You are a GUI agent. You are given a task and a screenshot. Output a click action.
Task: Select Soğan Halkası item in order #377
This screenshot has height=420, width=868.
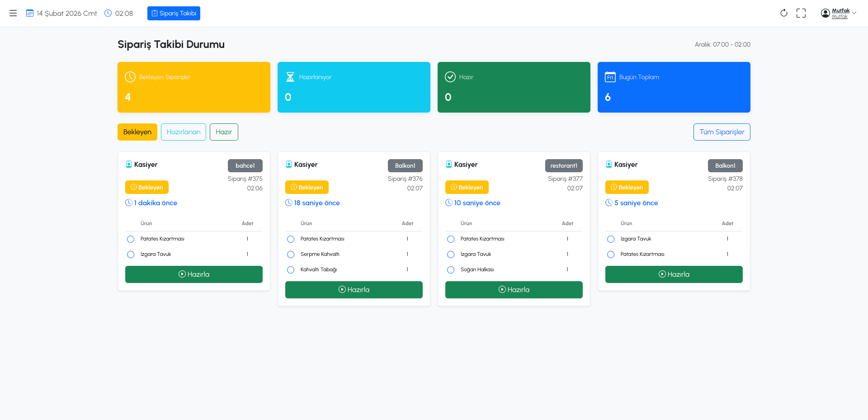point(451,270)
